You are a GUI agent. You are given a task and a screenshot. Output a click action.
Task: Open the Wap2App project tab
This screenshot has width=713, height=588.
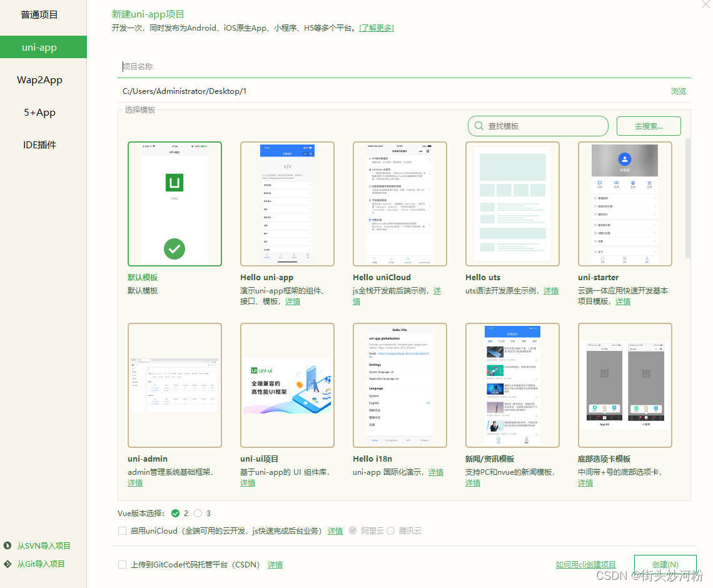point(39,80)
